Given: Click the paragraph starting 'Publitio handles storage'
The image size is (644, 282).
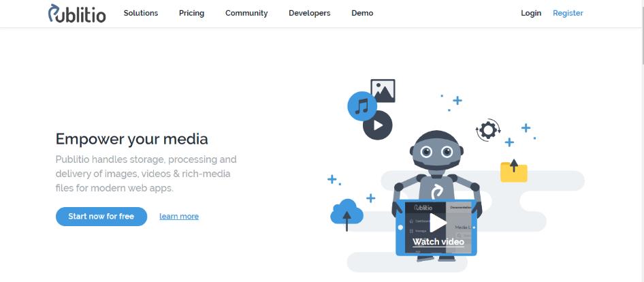Looking at the screenshot, I should (146, 174).
